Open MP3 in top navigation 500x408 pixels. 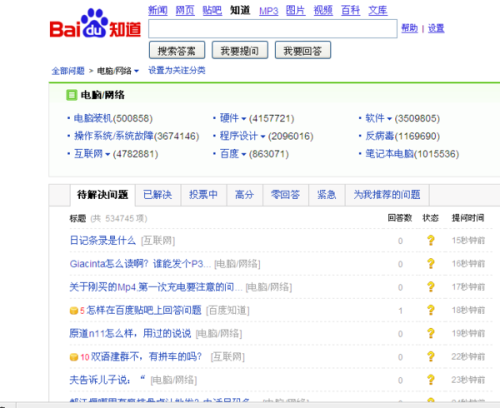(x=269, y=11)
